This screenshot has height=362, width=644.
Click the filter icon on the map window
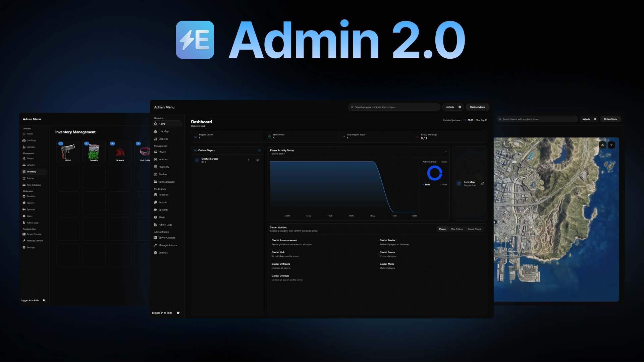coord(611,145)
